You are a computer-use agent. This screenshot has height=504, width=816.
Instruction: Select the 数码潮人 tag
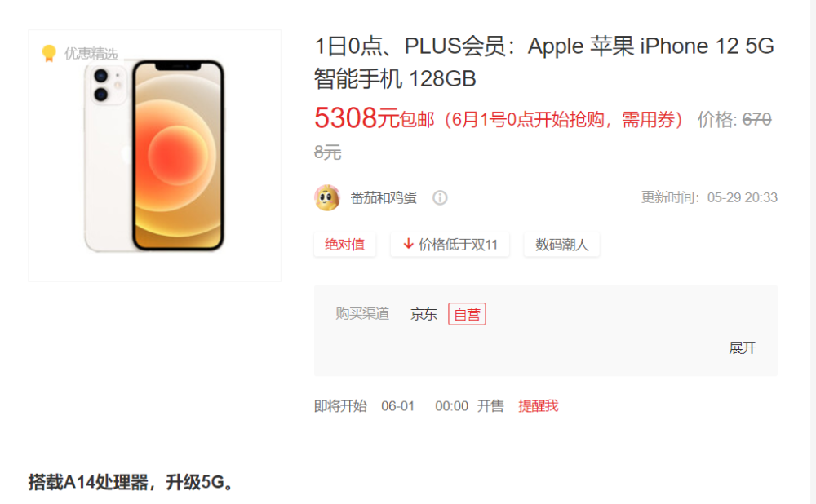(561, 245)
